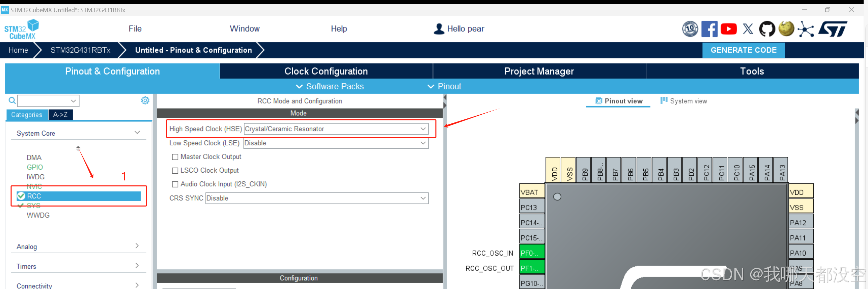Switch to System view
868x289 pixels.
pos(683,101)
